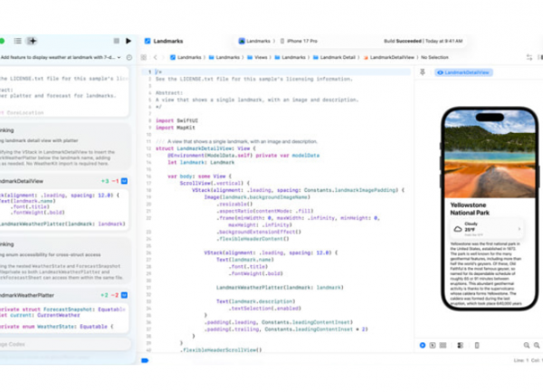Viewport: 543px width, 392px height.
Task: Stop the running scheme with the stop button
Action: 117,41
